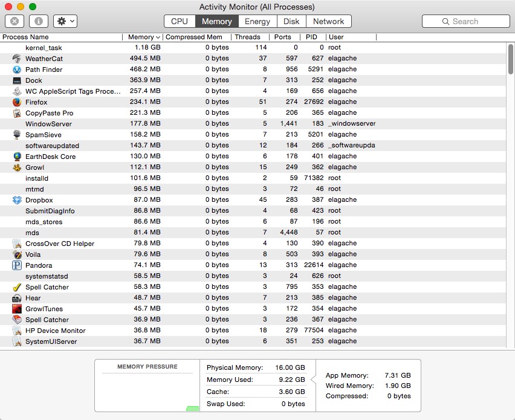Click the _windowserver user entry
The height and width of the screenshot is (420, 515).
click(352, 123)
